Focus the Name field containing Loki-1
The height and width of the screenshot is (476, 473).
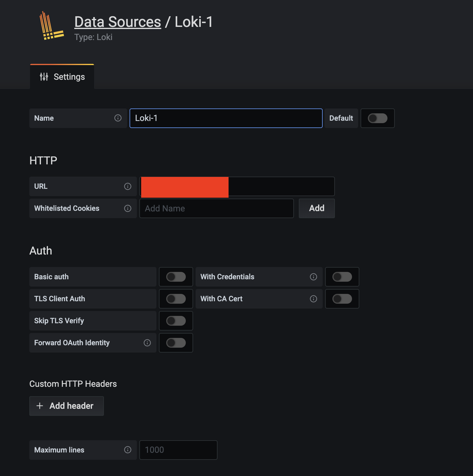coord(226,118)
